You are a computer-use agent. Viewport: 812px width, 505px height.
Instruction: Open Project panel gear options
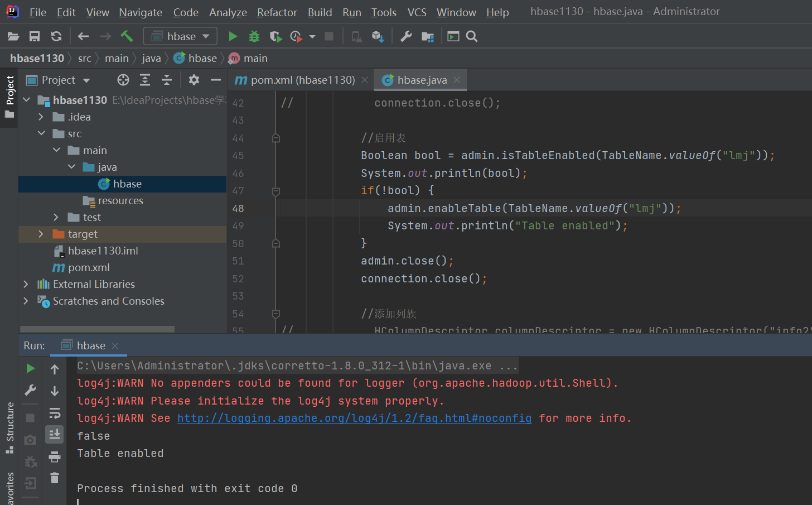pyautogui.click(x=194, y=80)
